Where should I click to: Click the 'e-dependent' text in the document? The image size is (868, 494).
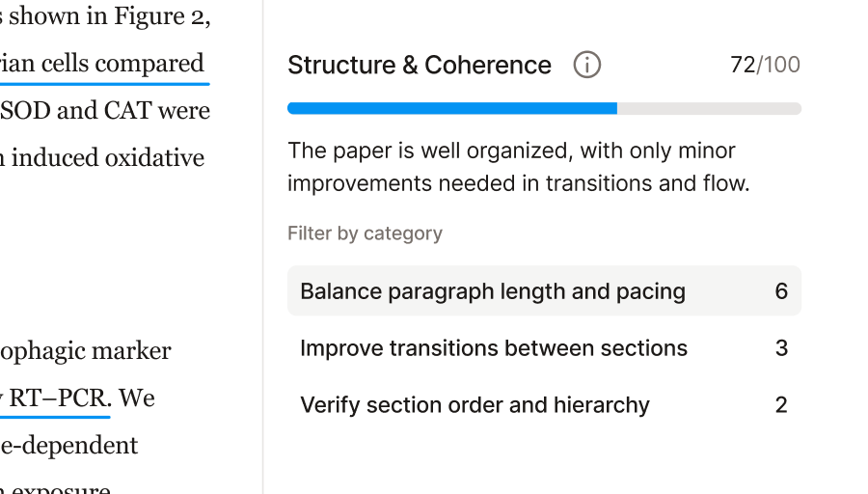69,446
